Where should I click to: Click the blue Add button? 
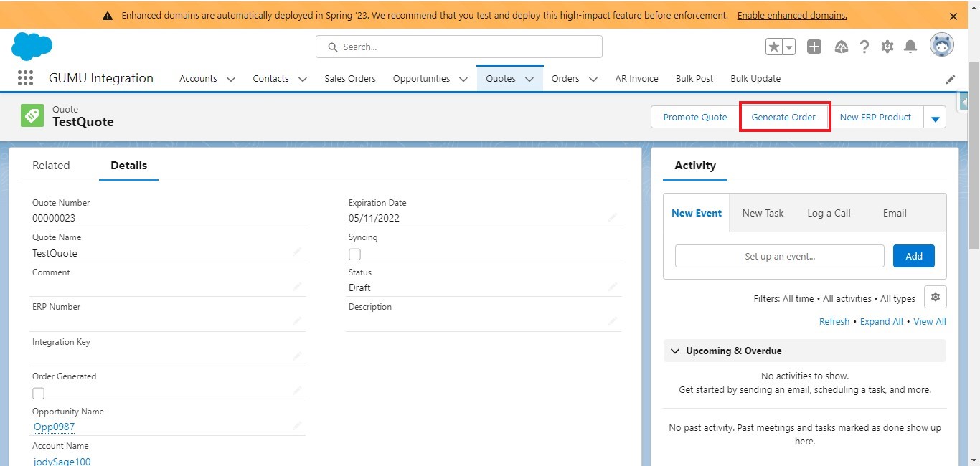(914, 256)
